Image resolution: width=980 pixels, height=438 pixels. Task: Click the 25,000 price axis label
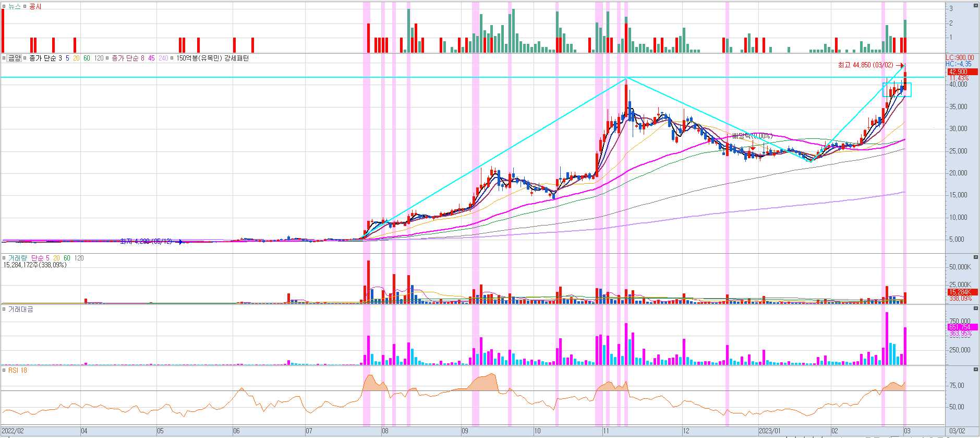[958, 151]
